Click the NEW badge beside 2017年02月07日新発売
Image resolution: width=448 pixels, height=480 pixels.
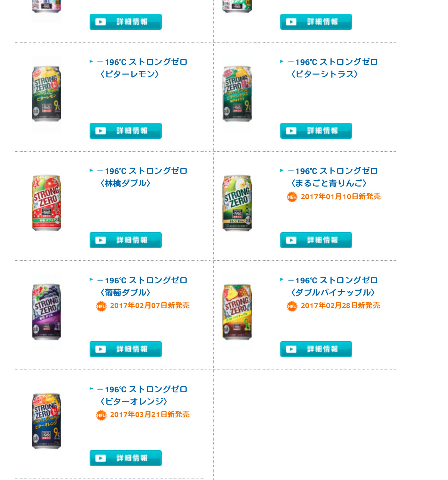101,306
